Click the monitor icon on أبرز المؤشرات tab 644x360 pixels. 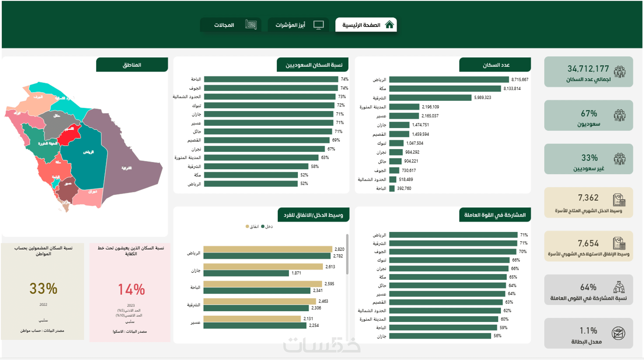coord(318,25)
